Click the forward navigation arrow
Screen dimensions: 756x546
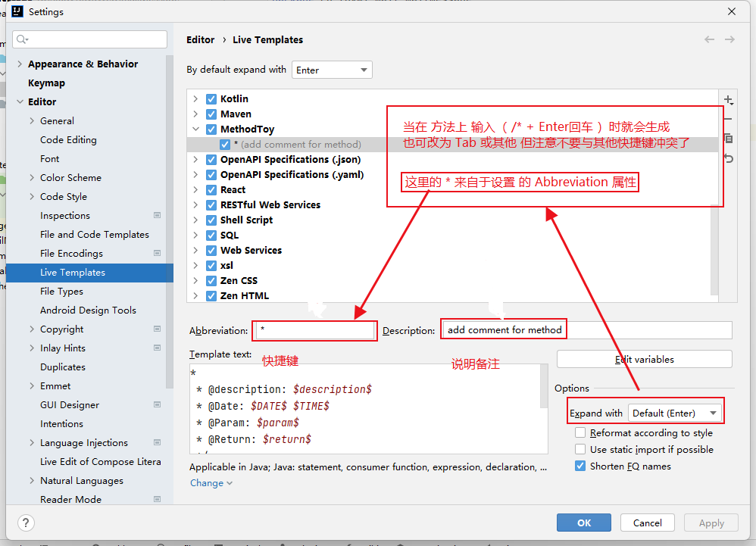729,39
